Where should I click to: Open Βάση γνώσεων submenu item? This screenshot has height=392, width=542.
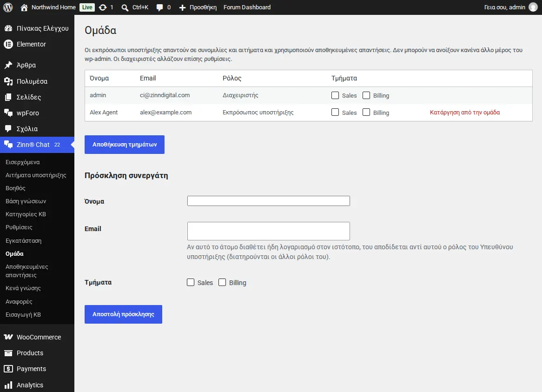click(26, 201)
